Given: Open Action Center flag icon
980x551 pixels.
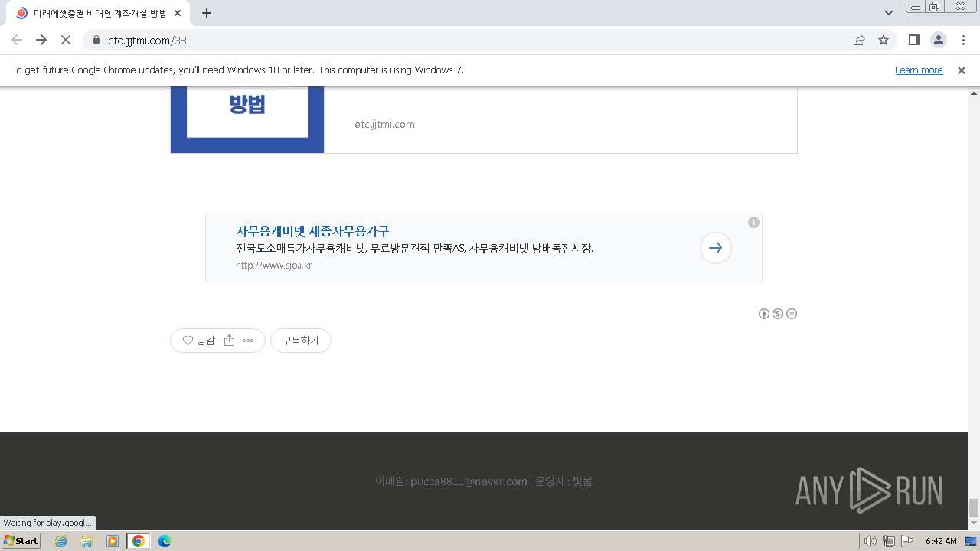Looking at the screenshot, I should point(906,541).
